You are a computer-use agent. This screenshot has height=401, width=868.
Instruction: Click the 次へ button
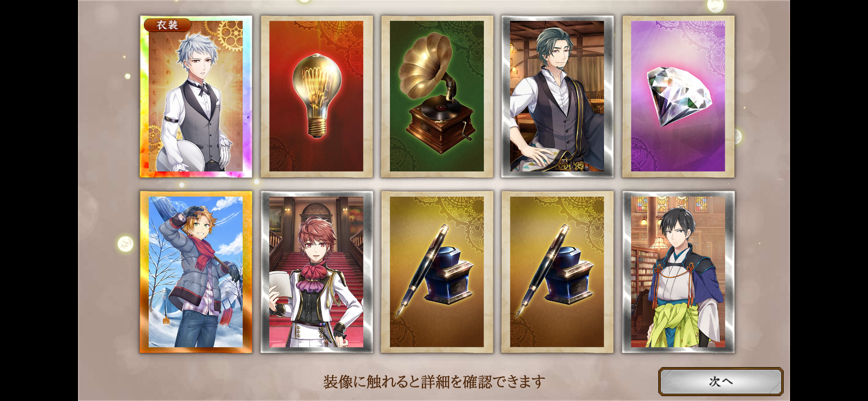point(721,382)
